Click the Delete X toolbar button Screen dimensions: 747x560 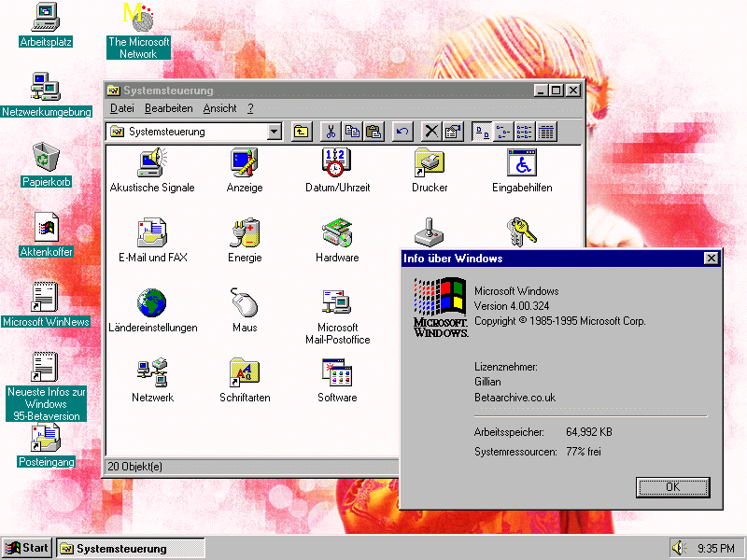pos(431,132)
